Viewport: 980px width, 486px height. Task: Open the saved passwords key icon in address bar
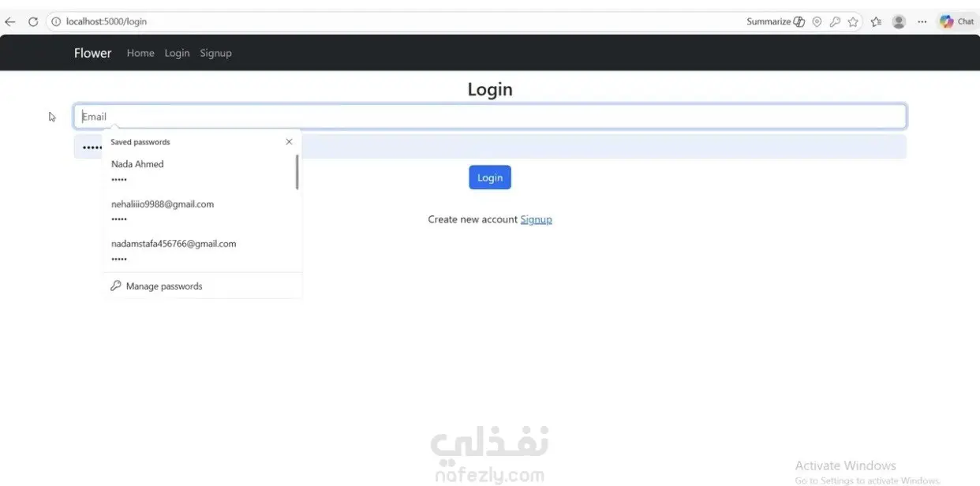pyautogui.click(x=835, y=22)
